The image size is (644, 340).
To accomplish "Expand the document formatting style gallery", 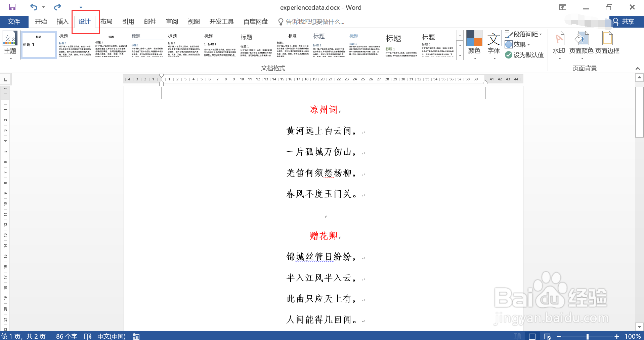I will 460,55.
